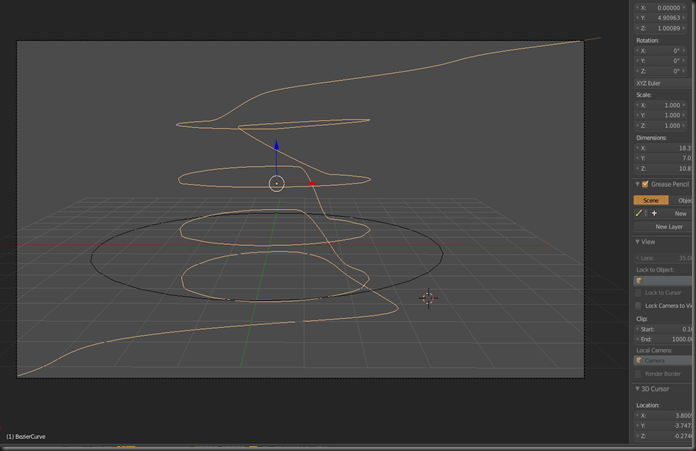Click the Scale Z field
The height and width of the screenshot is (451, 696).
coord(661,126)
